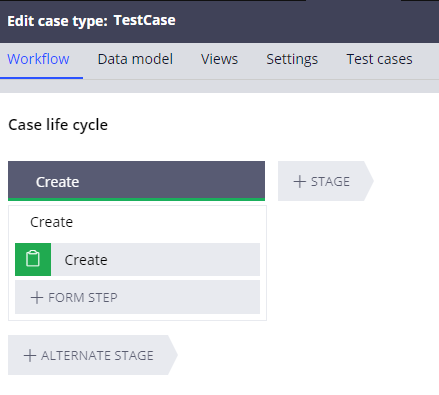
Task: Add a new stage with + STAGE
Action: [x=325, y=181]
